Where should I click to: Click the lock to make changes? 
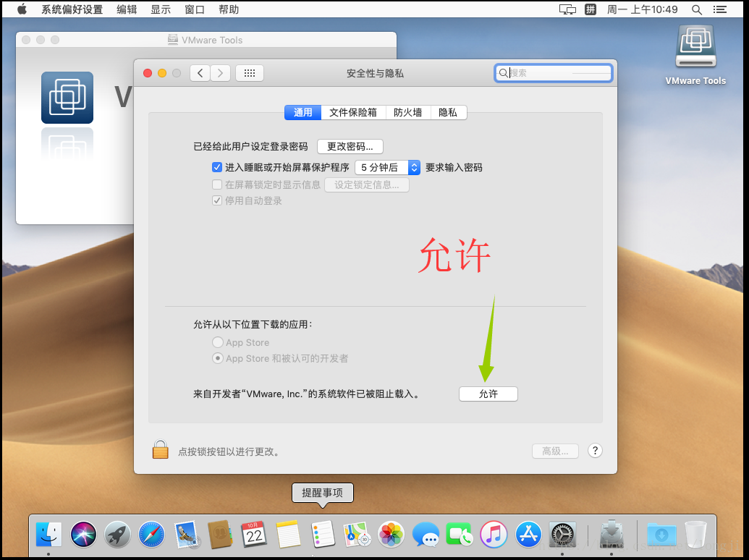pyautogui.click(x=160, y=449)
